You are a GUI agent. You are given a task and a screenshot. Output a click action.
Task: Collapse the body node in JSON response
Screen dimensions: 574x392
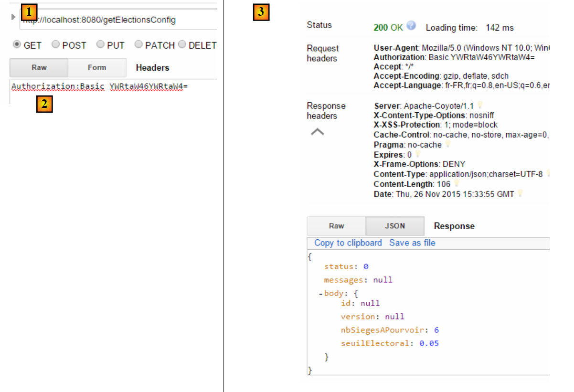(320, 294)
